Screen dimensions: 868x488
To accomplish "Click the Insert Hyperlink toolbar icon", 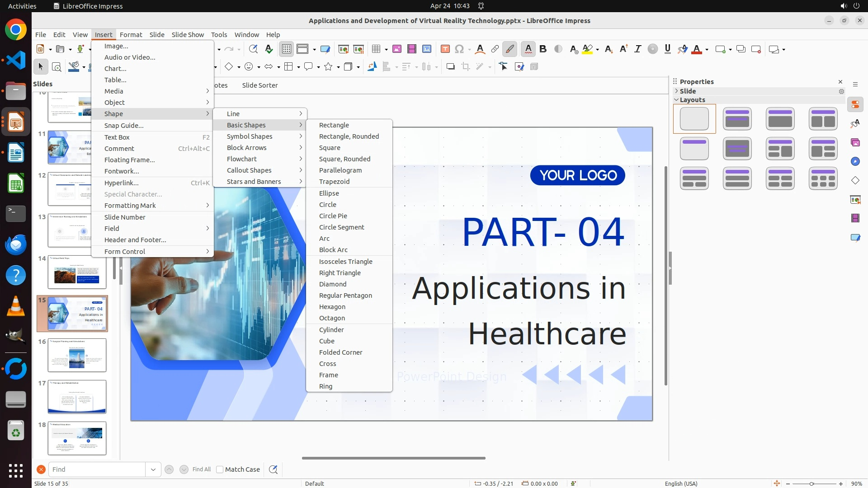I will pos(495,49).
